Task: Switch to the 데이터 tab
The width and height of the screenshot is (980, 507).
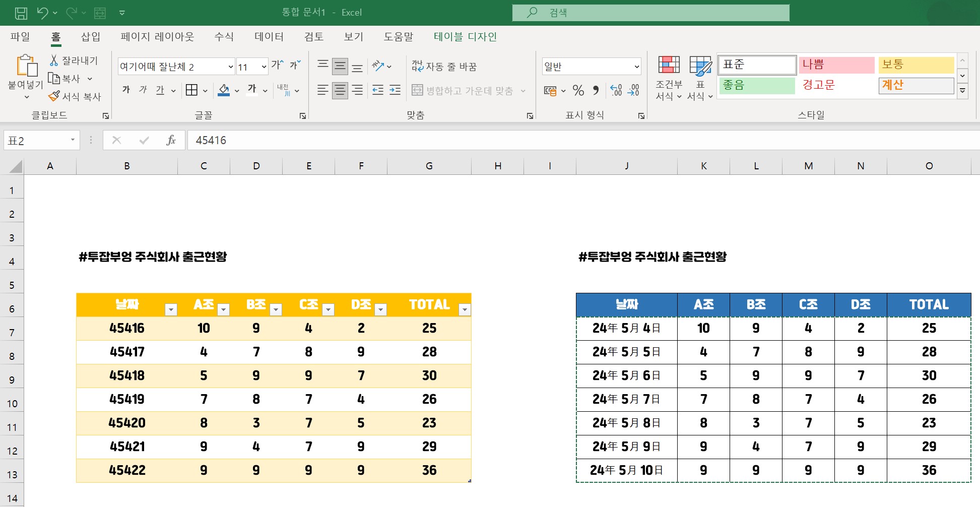Action: click(269, 36)
